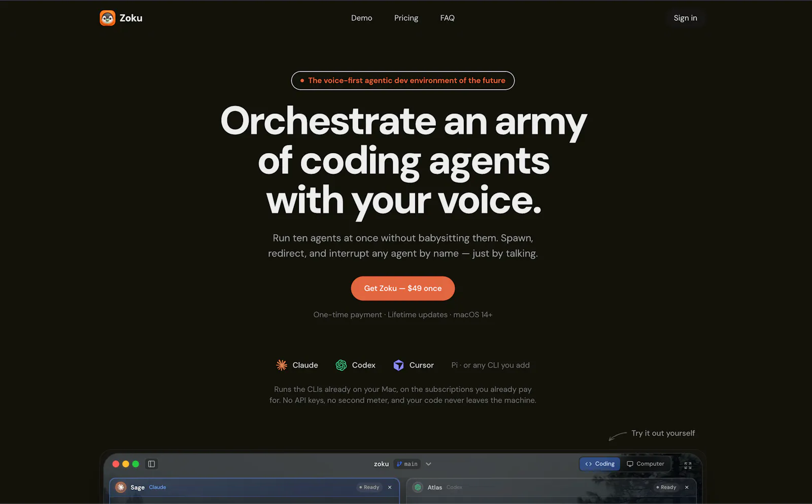
Task: Expand the branch chevron dropdown
Action: (x=428, y=464)
